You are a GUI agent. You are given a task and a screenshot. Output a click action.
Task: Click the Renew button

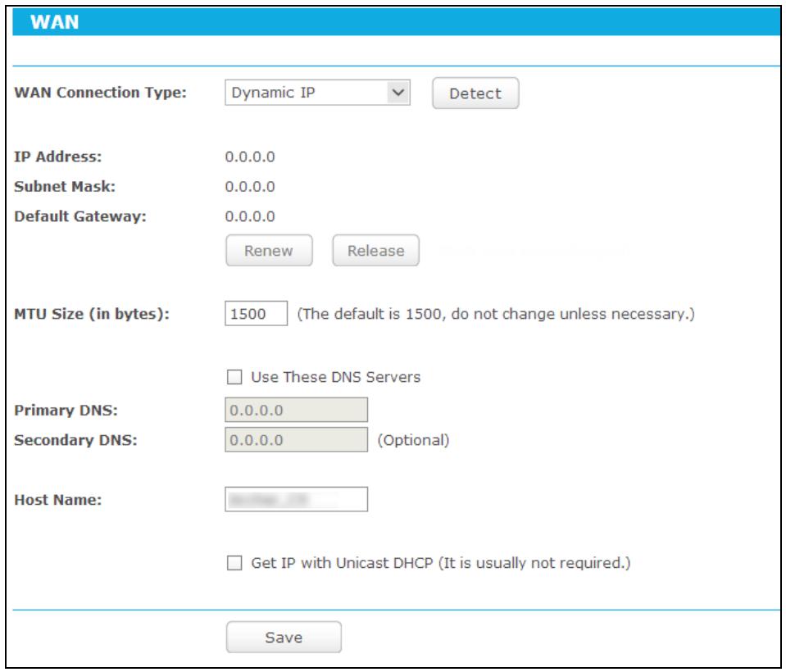269,251
